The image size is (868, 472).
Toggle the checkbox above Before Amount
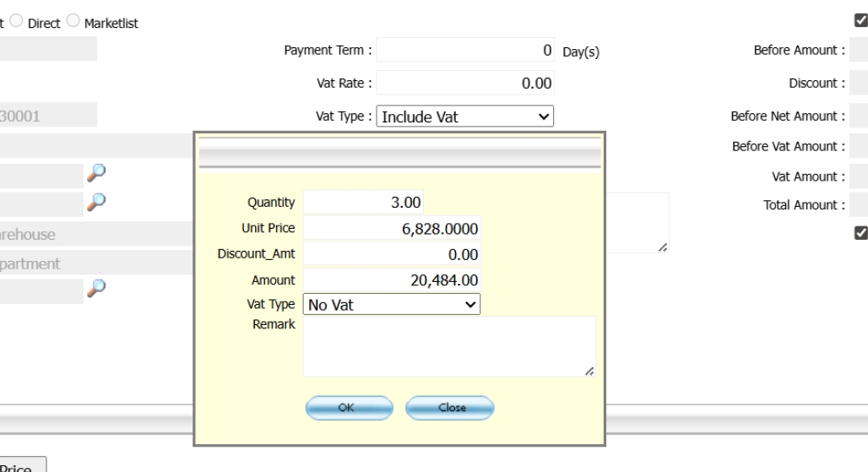tap(861, 20)
